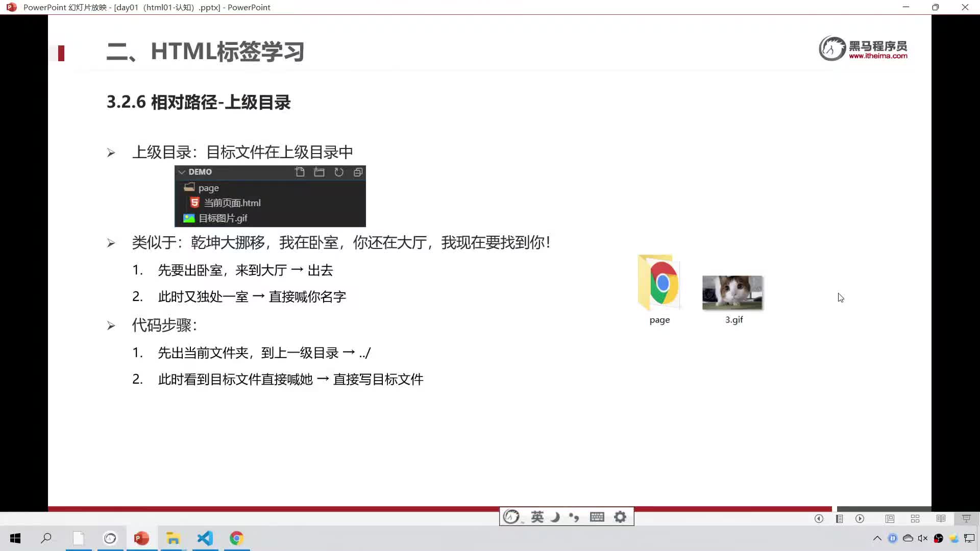Click the page folder icon on slide

tap(659, 283)
